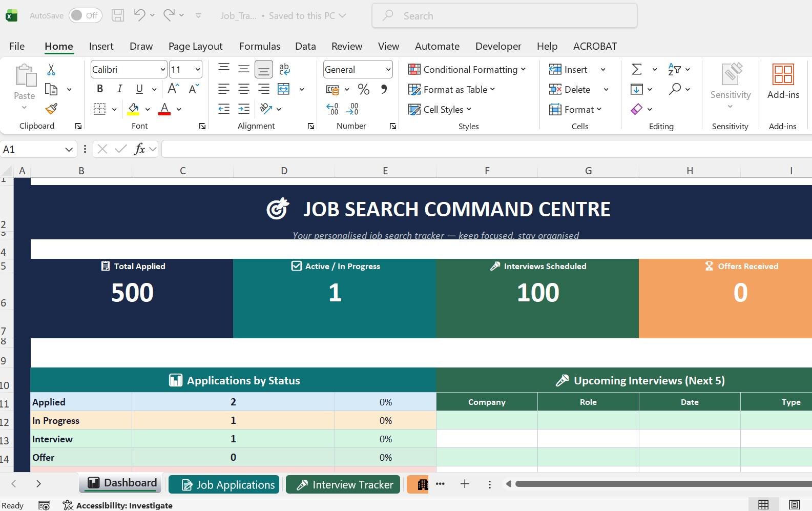The width and height of the screenshot is (812, 511).
Task: Open the Insert ribbon tab
Action: coord(101,46)
